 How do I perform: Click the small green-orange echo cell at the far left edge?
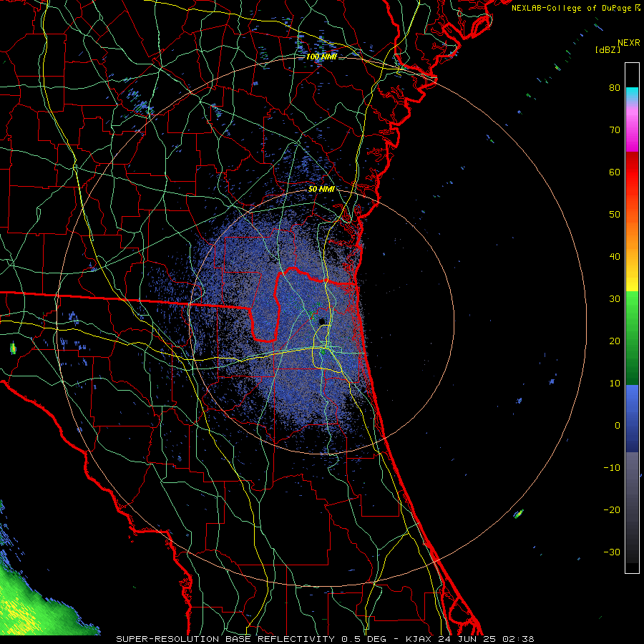[x=13, y=348]
